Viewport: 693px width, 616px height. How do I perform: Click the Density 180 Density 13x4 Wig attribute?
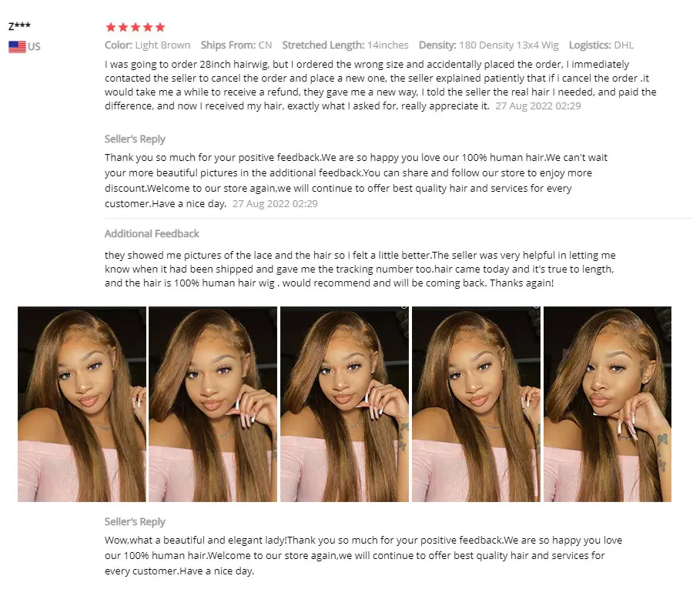pos(489,45)
